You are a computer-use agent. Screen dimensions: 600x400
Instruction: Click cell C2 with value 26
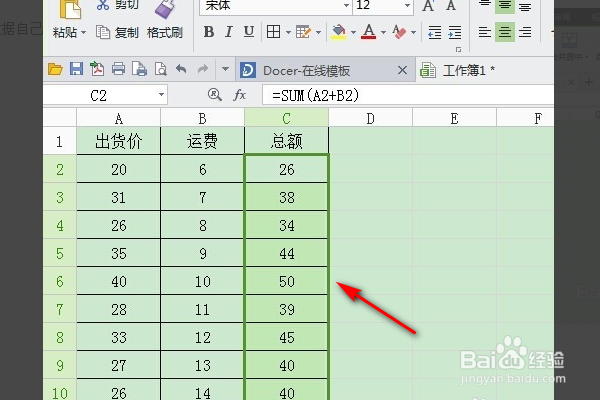click(x=286, y=169)
